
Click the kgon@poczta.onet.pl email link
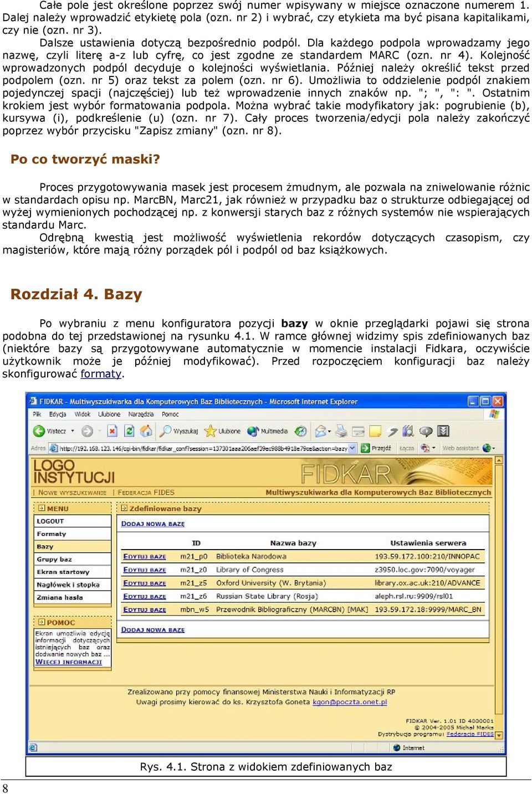350,702
